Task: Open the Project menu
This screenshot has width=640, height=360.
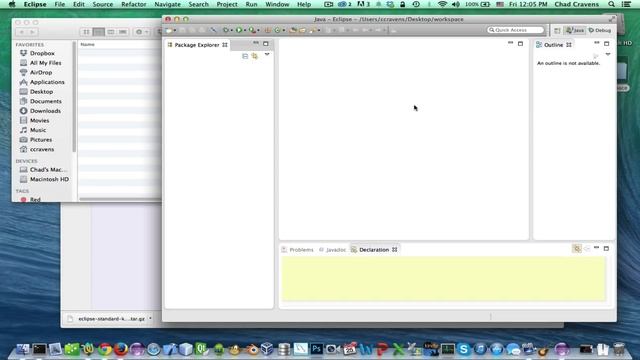Action: tap(227, 4)
